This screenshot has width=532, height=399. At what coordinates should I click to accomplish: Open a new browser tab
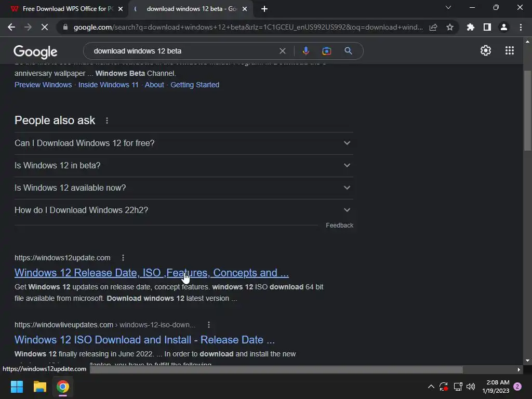tap(264, 9)
